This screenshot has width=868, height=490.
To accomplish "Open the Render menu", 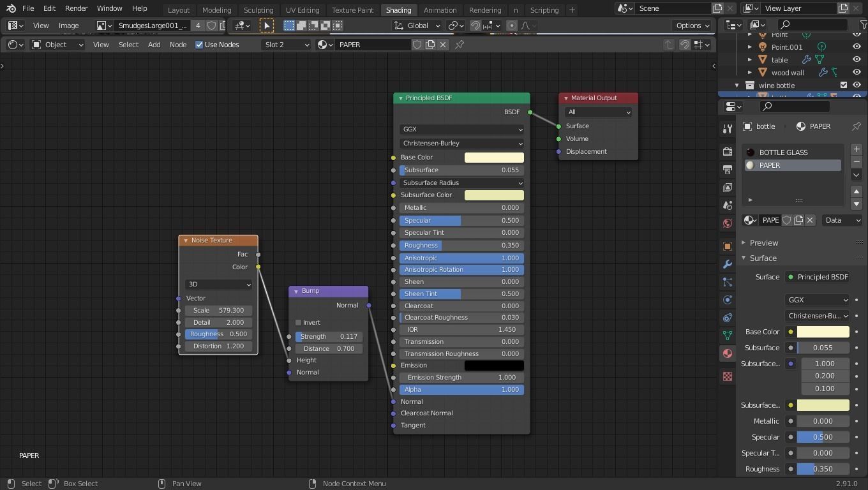I will (76, 8).
